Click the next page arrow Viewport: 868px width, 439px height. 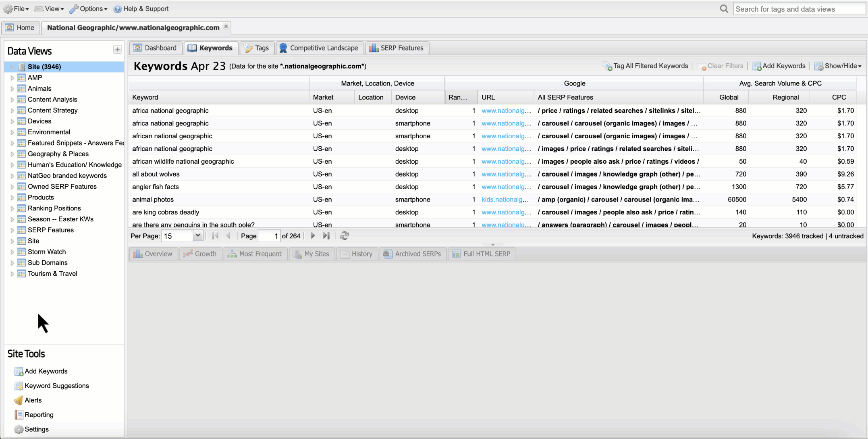pos(313,236)
